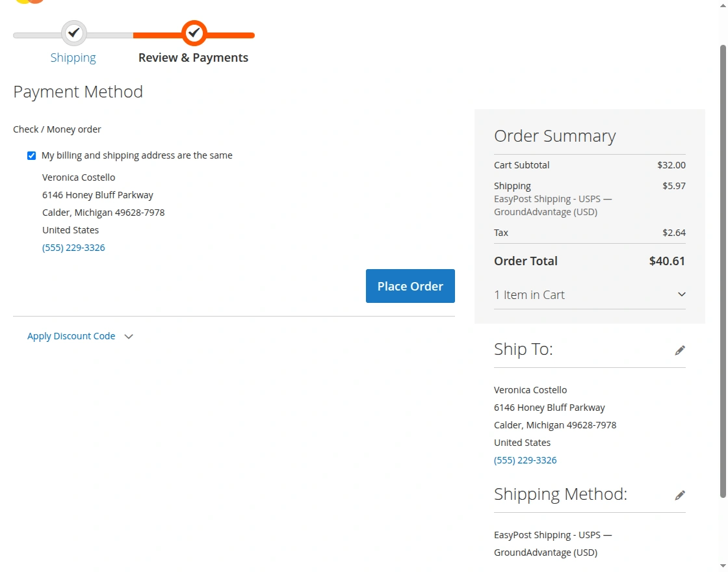Expand the 1 Item in Cart chevron
Screen dimensions: 728x572
[x=682, y=294]
